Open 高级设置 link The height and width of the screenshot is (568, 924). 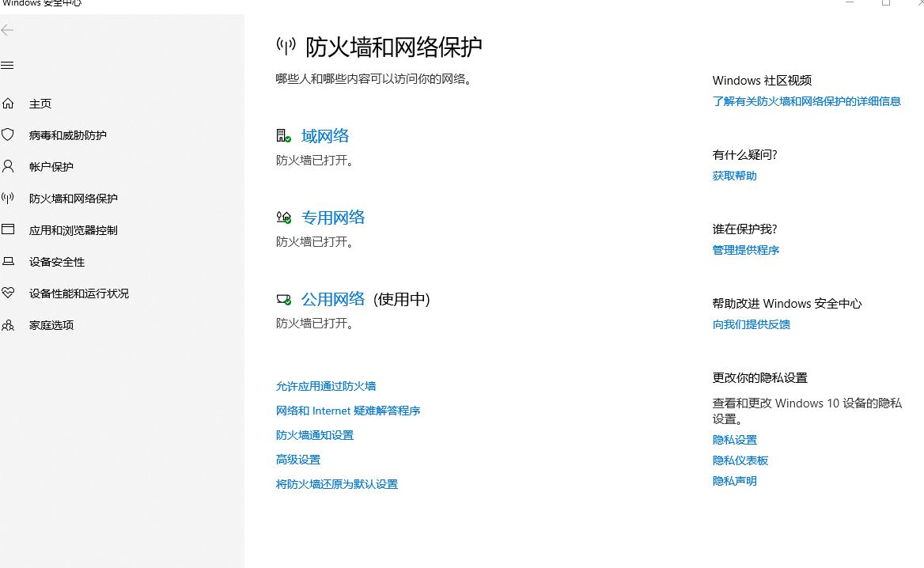click(298, 460)
